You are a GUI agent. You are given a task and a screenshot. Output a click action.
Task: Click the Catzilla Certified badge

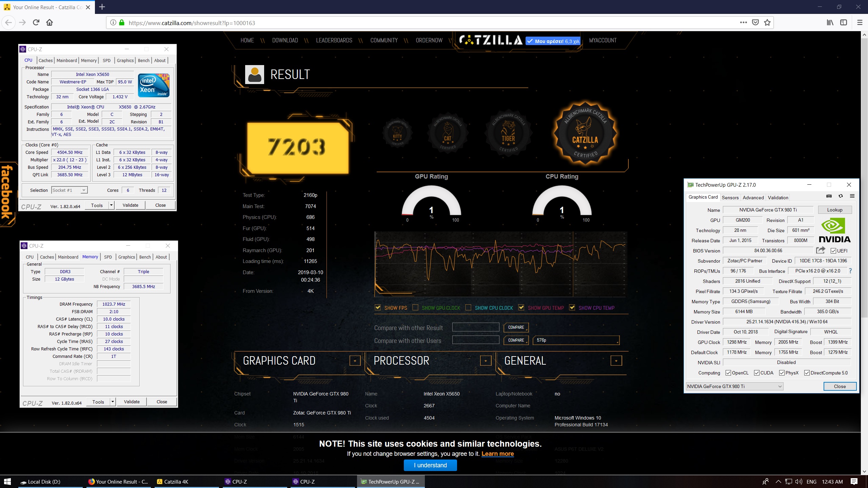click(x=586, y=134)
